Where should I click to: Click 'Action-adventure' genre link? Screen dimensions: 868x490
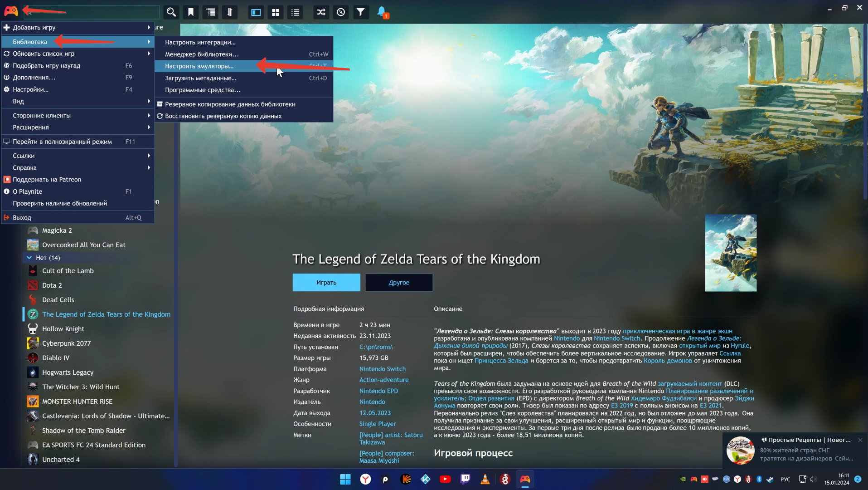pyautogui.click(x=384, y=380)
